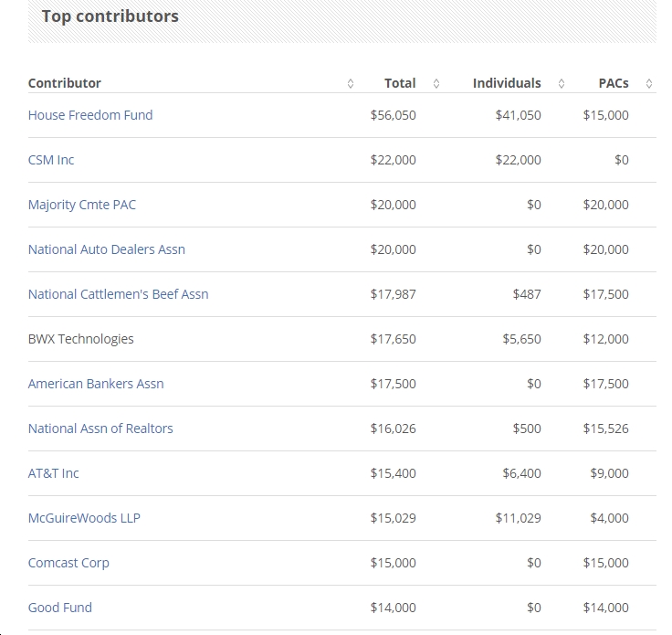This screenshot has height=635, width=672.
Task: Select the $16,026 total value
Action: click(393, 429)
